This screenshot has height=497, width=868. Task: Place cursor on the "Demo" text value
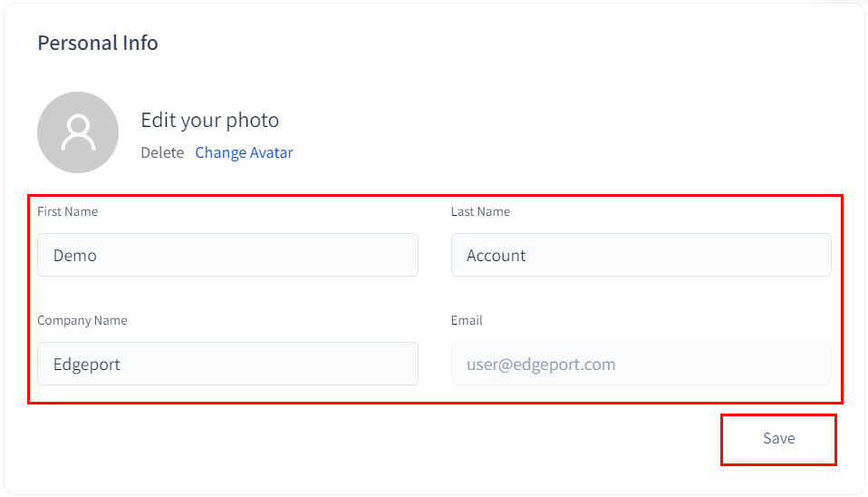pyautogui.click(x=75, y=256)
